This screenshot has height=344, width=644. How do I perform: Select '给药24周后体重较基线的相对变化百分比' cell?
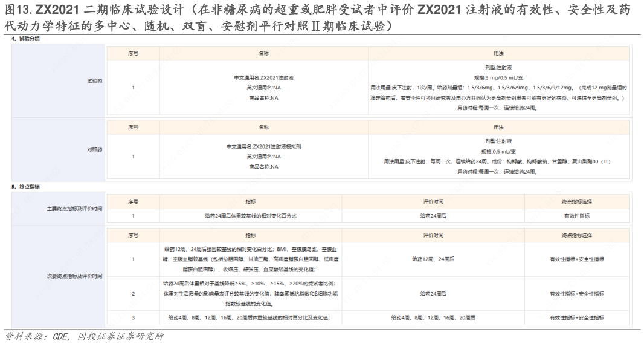tap(251, 216)
